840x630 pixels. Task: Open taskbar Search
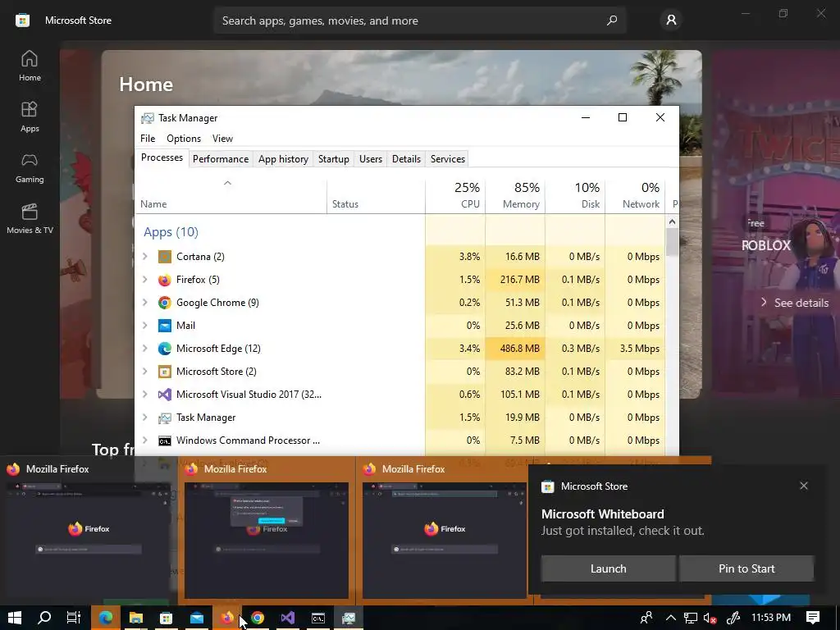pyautogui.click(x=44, y=618)
